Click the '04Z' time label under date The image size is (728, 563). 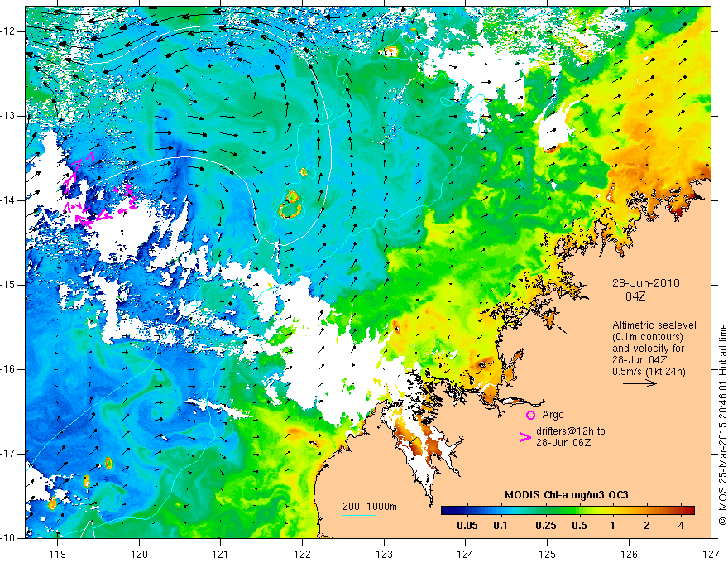(x=635, y=296)
